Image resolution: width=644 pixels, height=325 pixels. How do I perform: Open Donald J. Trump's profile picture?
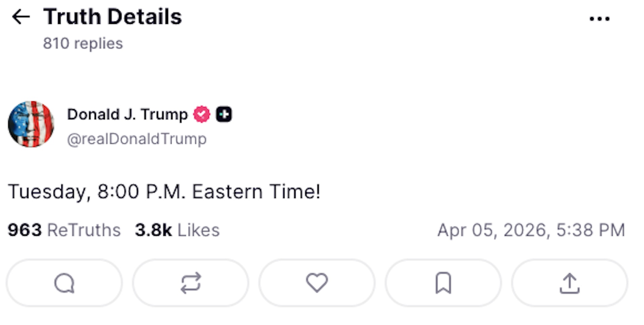(x=32, y=124)
